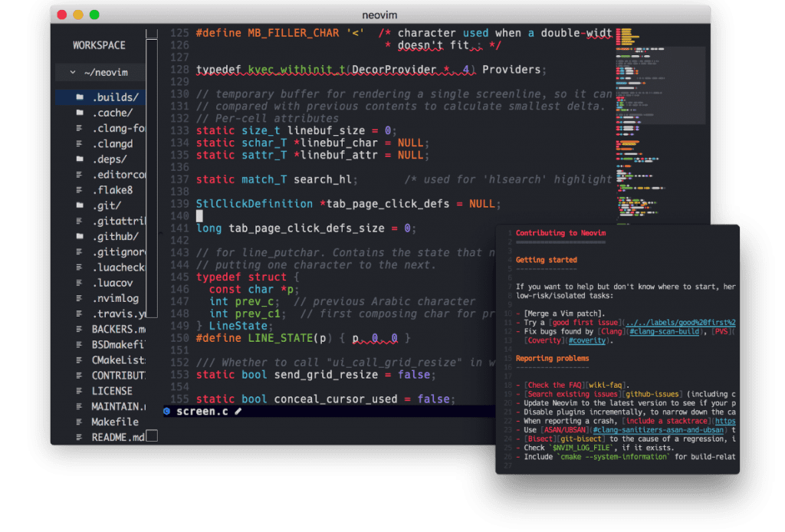Click the WORKSPACE sidebar header
785x532 pixels.
[99, 45]
